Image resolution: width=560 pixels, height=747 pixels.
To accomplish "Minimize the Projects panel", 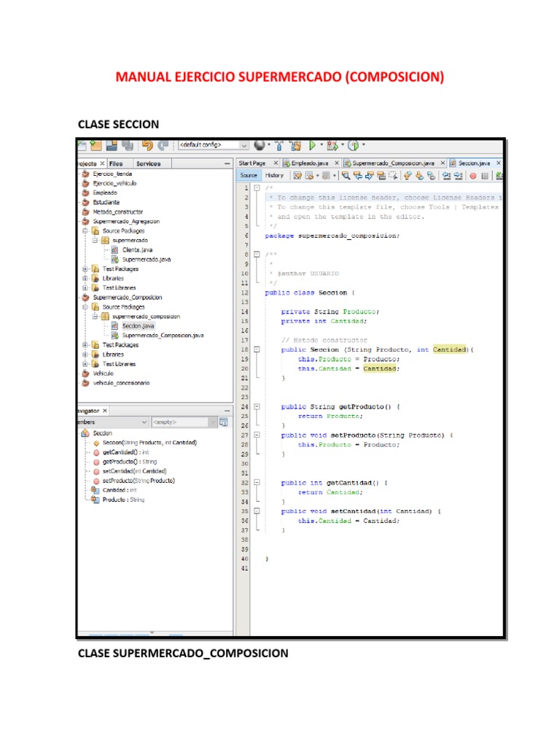I will 227,164.
